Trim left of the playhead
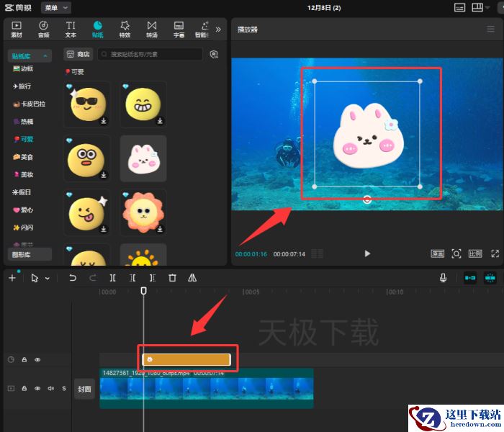 point(132,278)
